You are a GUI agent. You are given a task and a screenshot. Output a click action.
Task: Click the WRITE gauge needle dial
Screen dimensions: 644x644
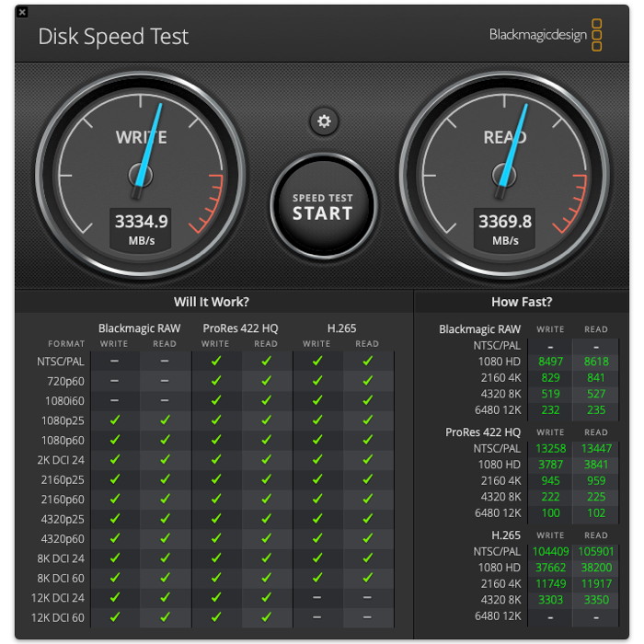141,173
